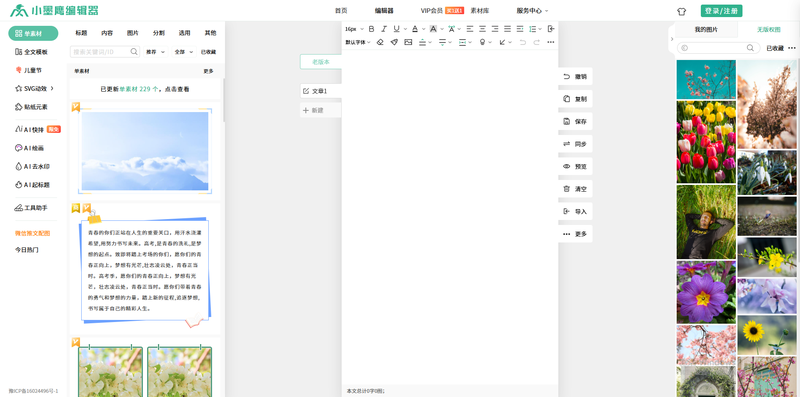Screen dimensions: 800x397
Task: Toggle italic text formatting
Action: click(384, 29)
